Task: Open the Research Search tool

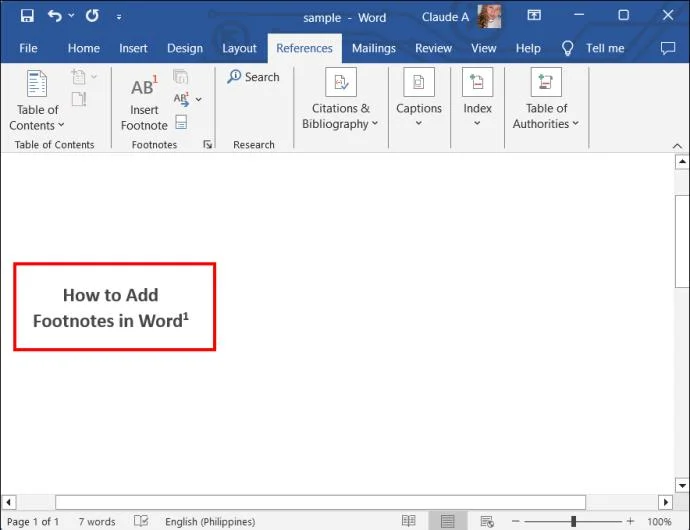Action: click(253, 77)
